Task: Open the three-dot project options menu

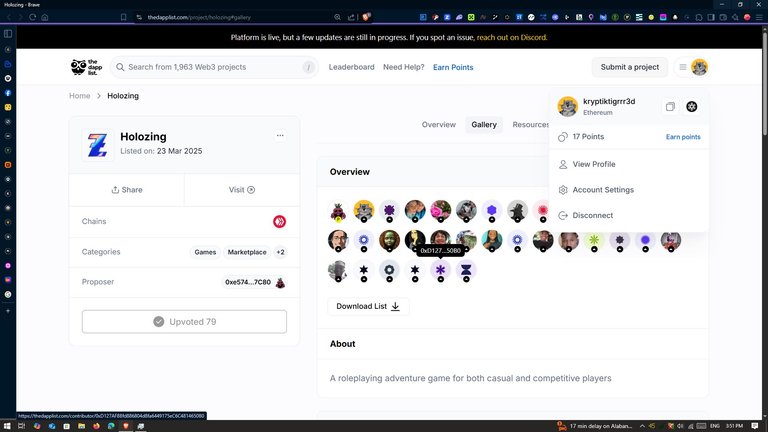Action: click(x=280, y=136)
